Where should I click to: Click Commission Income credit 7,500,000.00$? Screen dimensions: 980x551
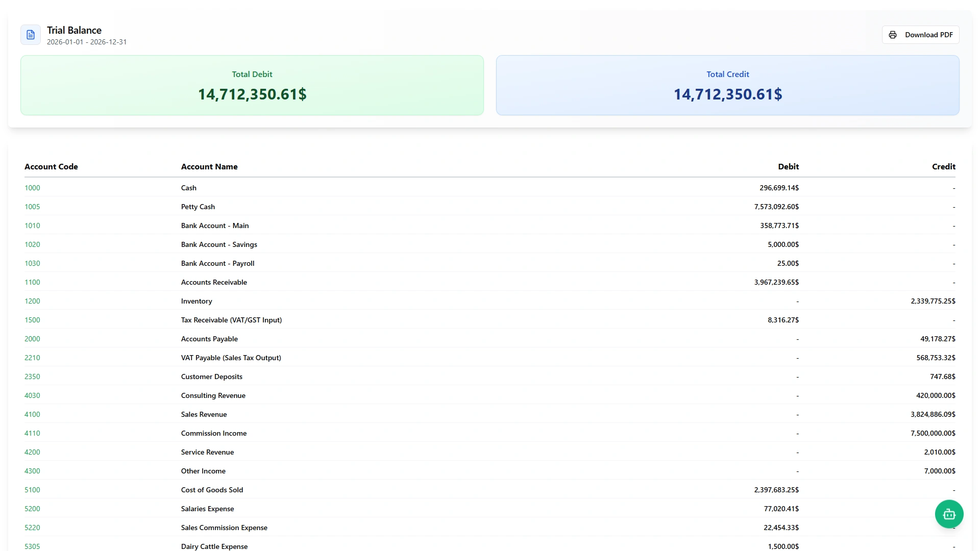point(933,433)
